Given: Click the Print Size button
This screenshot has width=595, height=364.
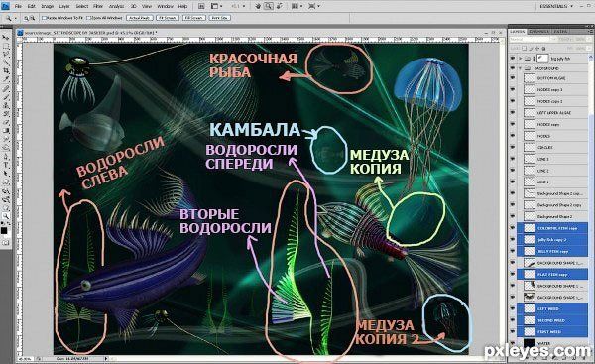Looking at the screenshot, I should [220, 18].
